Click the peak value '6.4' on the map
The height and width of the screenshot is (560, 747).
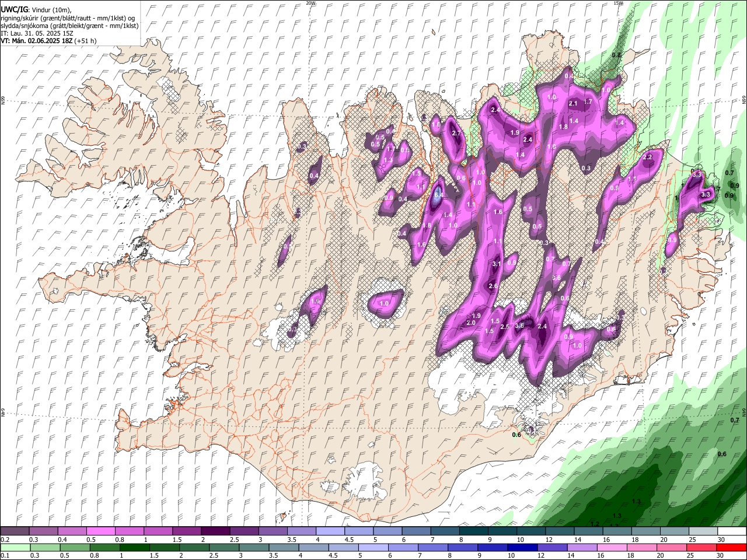439,195
